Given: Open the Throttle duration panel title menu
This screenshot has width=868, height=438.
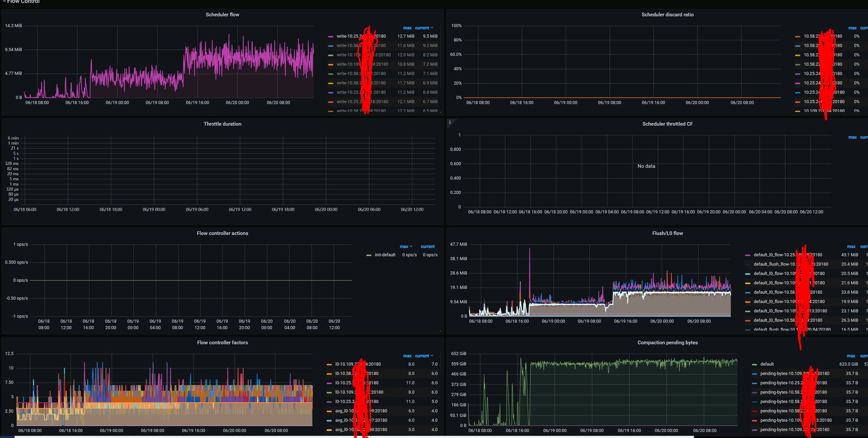Looking at the screenshot, I should pos(222,124).
